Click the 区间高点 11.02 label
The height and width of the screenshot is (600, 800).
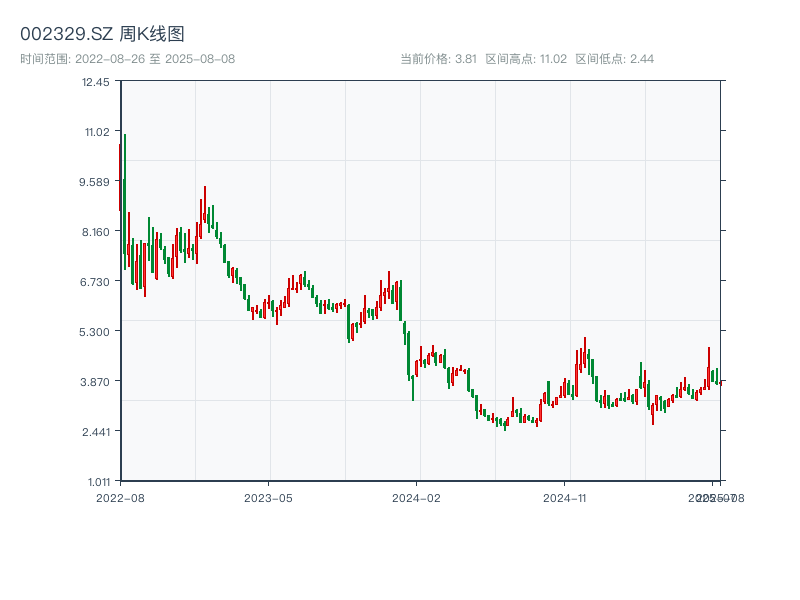coord(526,59)
